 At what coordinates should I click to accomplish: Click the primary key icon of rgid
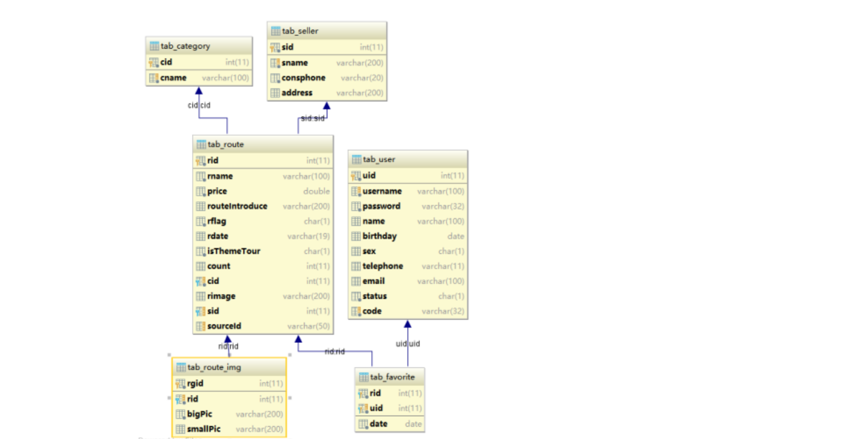(x=181, y=384)
